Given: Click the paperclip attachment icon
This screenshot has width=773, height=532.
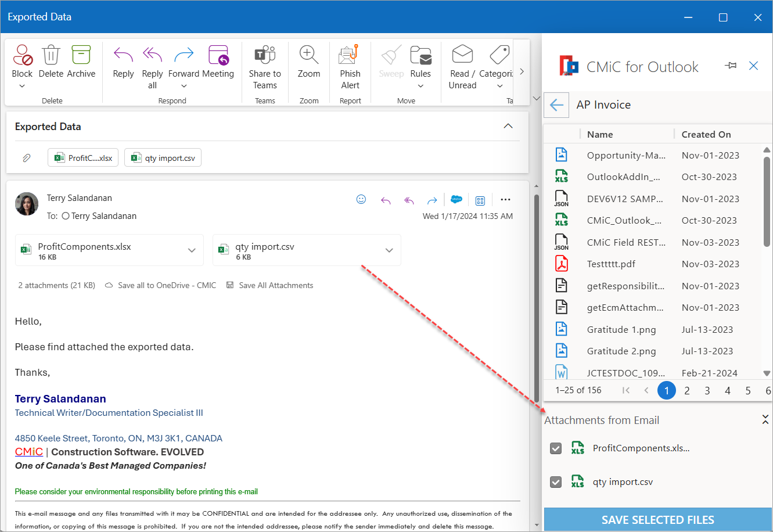Looking at the screenshot, I should (26, 157).
